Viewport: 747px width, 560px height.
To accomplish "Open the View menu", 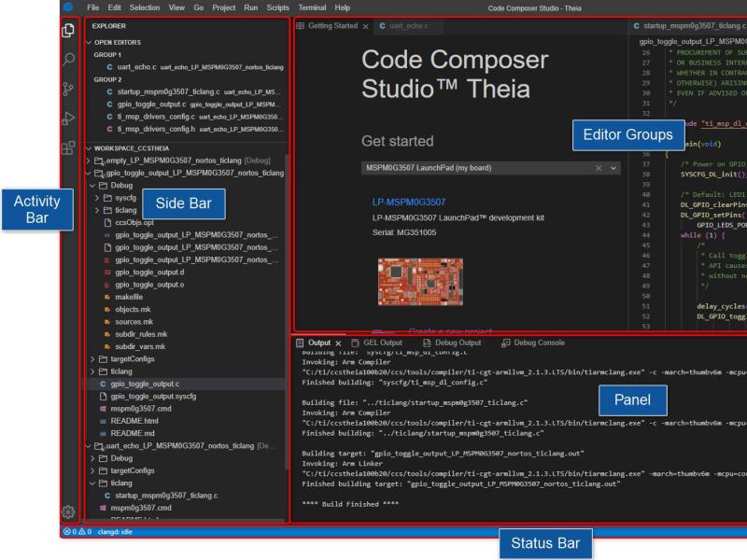I will point(176,7).
